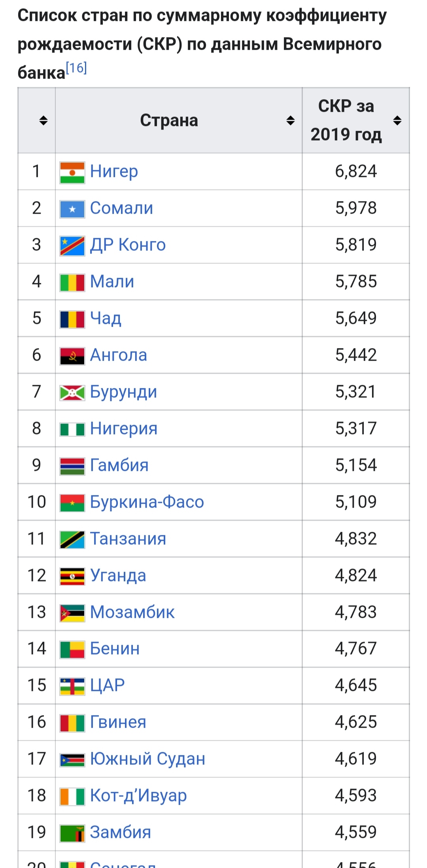
Task: Sort by СКР за 2019 год arrows
Action: coord(397,121)
